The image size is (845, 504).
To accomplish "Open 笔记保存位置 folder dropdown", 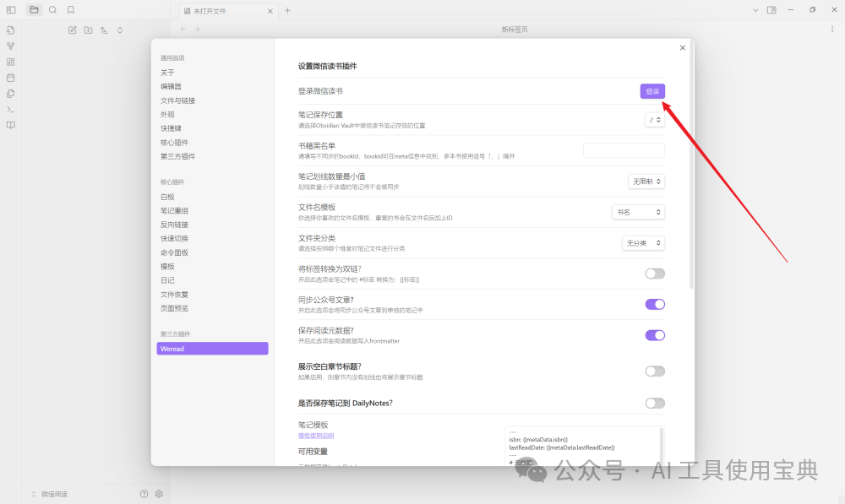I will tap(655, 120).
